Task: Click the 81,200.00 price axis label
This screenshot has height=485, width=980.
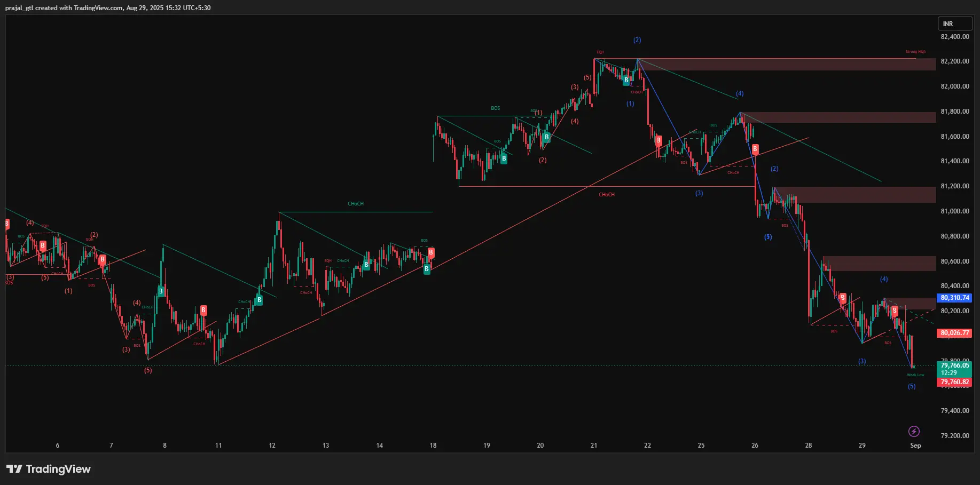Action: click(x=955, y=186)
